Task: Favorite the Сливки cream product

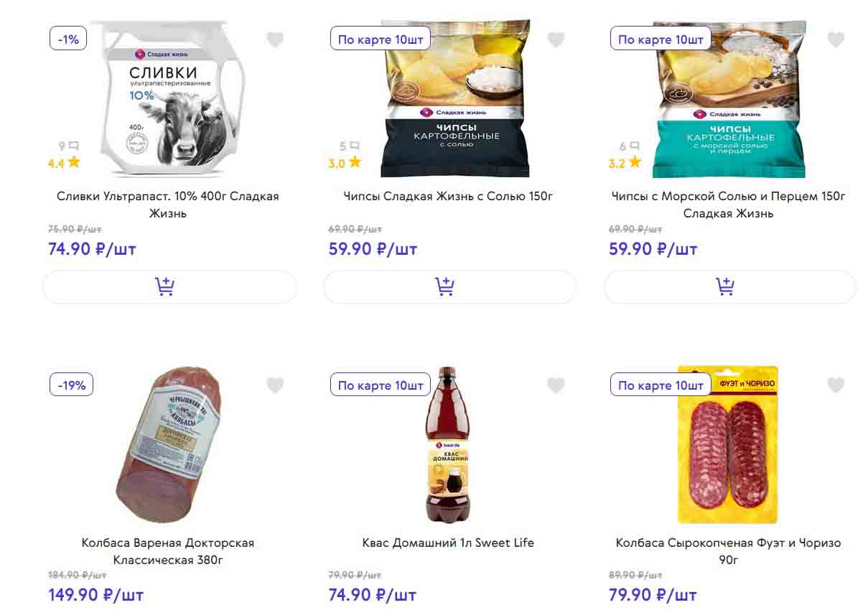Action: [275, 39]
